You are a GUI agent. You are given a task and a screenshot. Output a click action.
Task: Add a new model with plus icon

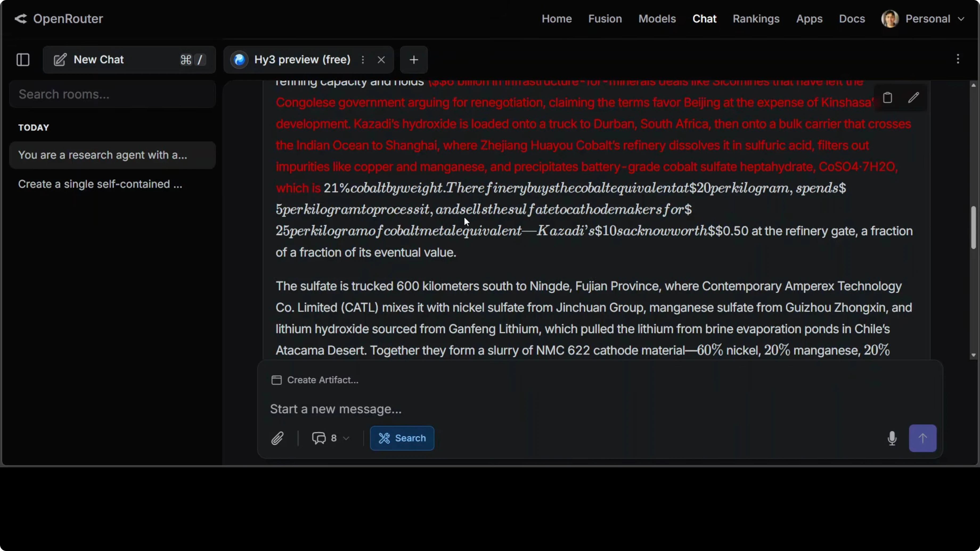coord(414,60)
